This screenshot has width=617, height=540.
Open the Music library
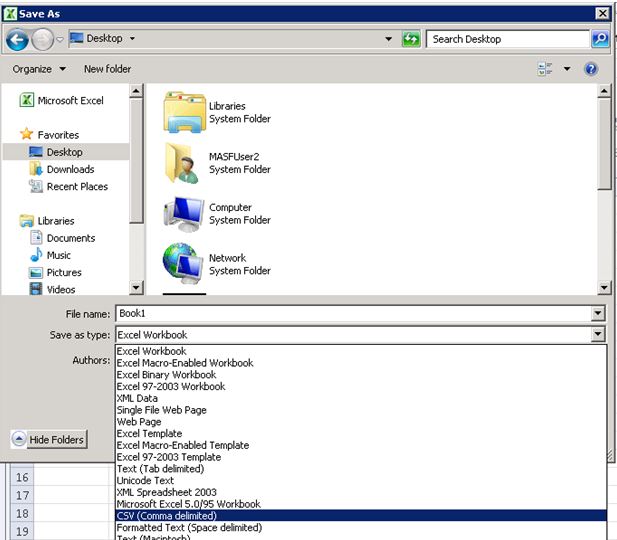point(50,255)
